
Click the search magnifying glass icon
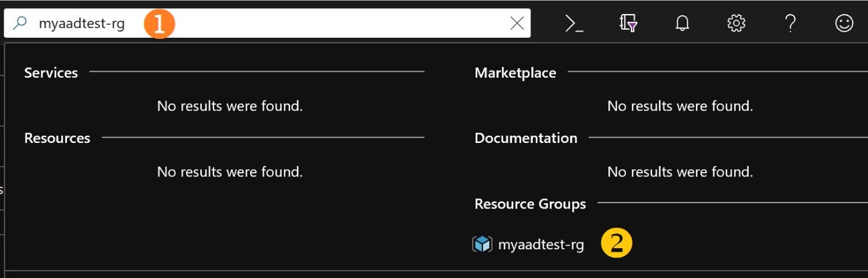(20, 23)
